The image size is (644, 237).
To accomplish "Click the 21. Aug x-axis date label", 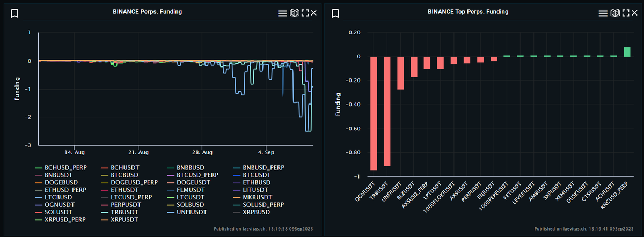I will pyautogui.click(x=138, y=152).
